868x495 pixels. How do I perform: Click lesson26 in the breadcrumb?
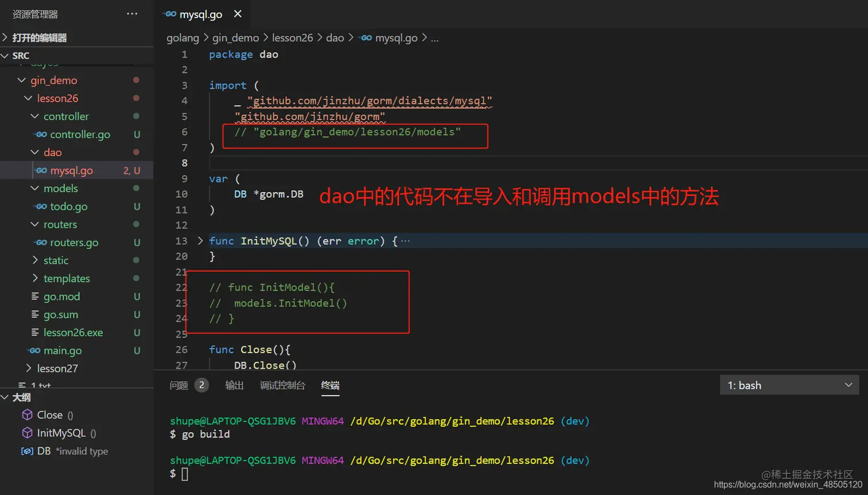(x=292, y=38)
